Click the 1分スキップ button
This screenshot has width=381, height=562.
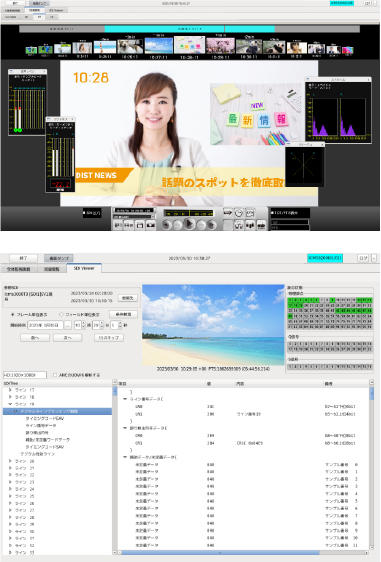click(109, 338)
